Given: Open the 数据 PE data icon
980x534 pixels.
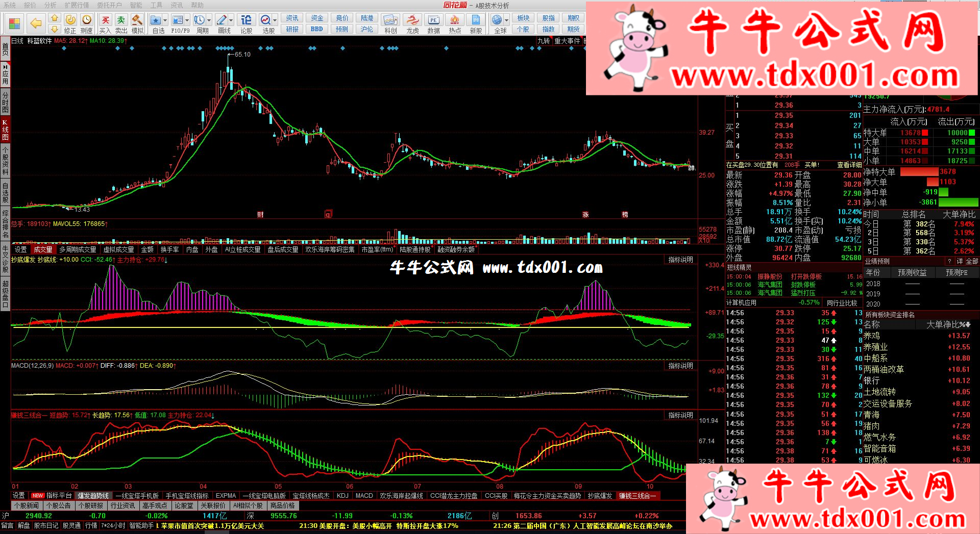Looking at the screenshot, I should [x=433, y=20].
